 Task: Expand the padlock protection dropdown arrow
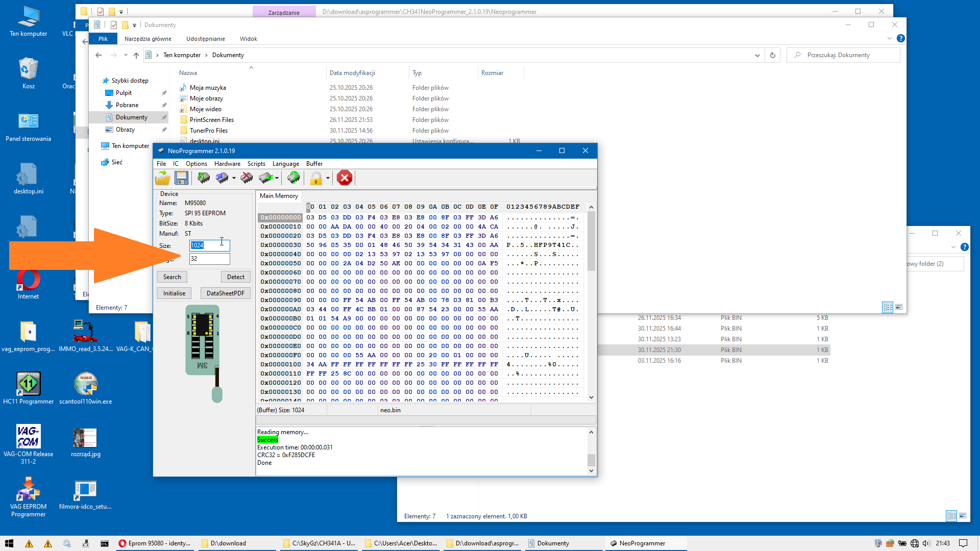[x=328, y=178]
